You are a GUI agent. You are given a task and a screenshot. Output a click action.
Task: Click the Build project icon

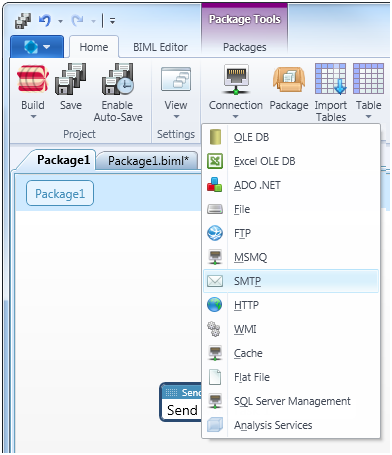pyautogui.click(x=33, y=79)
